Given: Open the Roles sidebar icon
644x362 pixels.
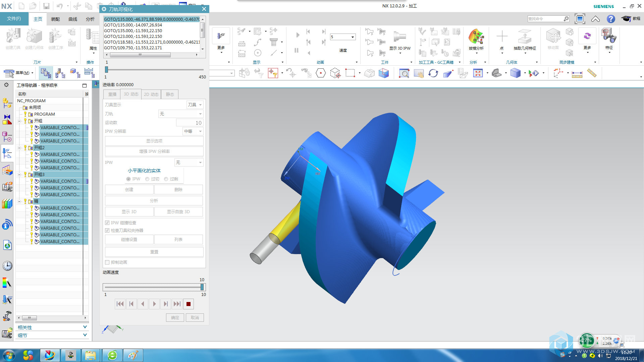Looking at the screenshot, I should point(7,316).
